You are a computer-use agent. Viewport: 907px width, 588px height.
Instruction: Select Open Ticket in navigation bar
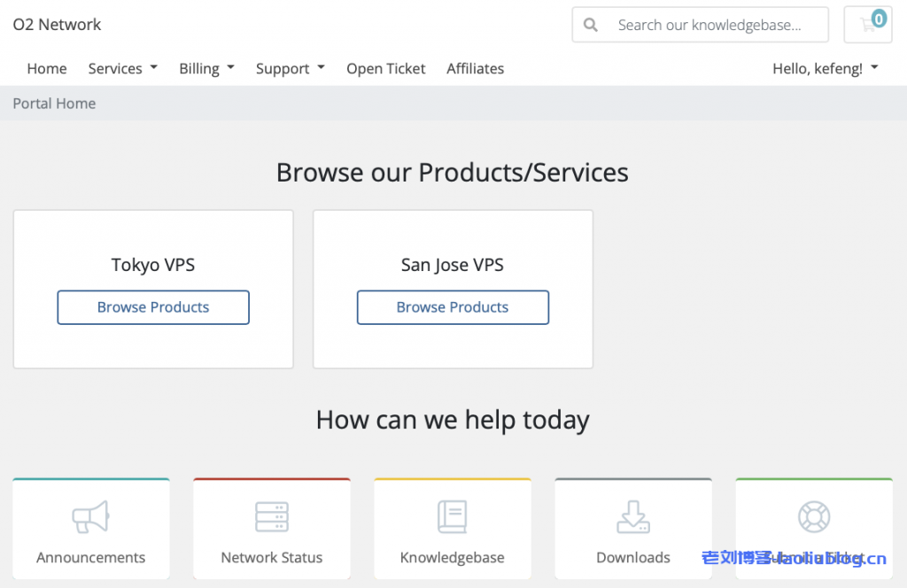pos(385,68)
